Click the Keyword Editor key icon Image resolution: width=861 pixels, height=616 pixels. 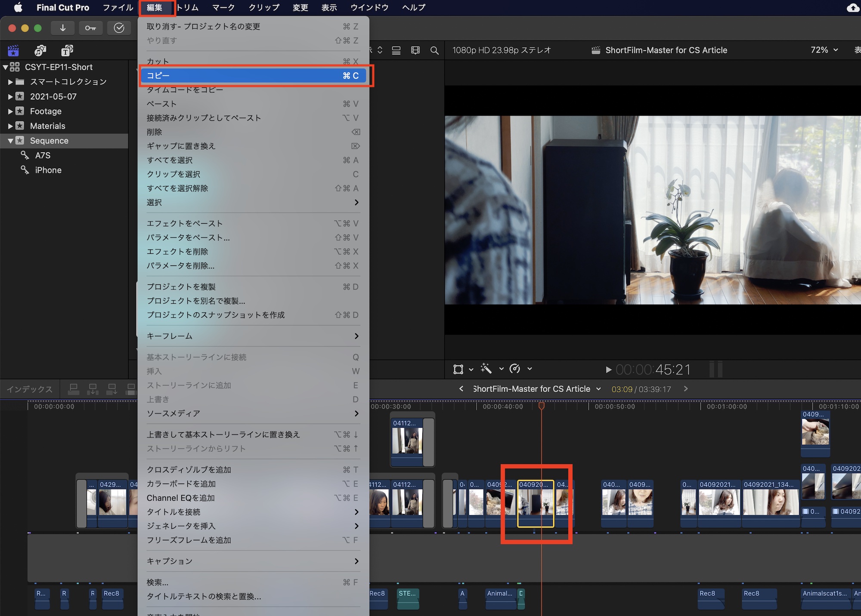tap(90, 28)
